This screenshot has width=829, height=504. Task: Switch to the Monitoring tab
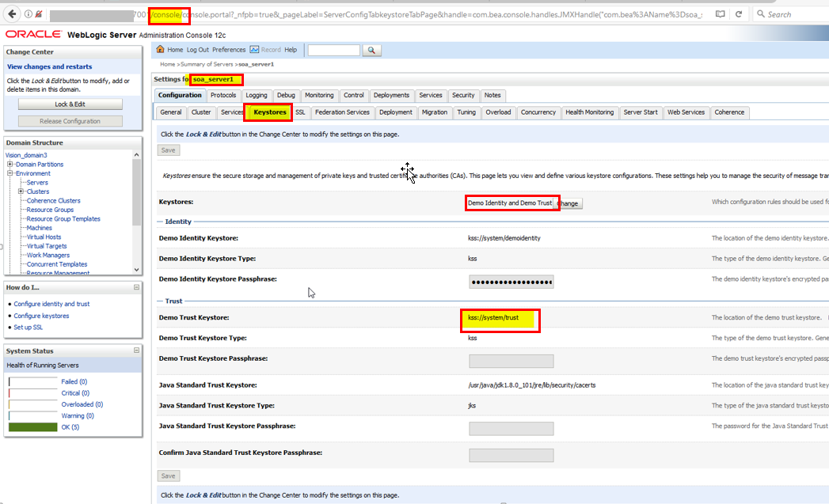(319, 95)
